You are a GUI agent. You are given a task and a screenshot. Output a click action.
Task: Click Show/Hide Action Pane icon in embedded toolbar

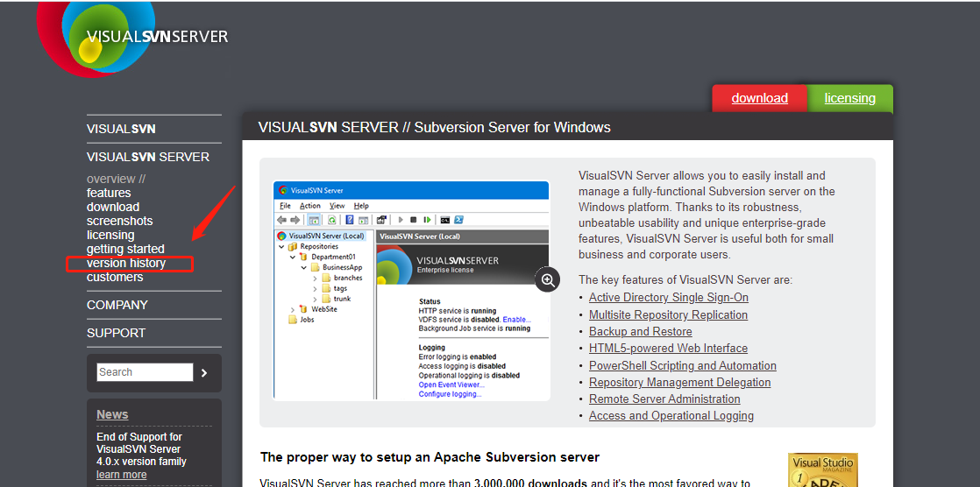click(x=363, y=220)
